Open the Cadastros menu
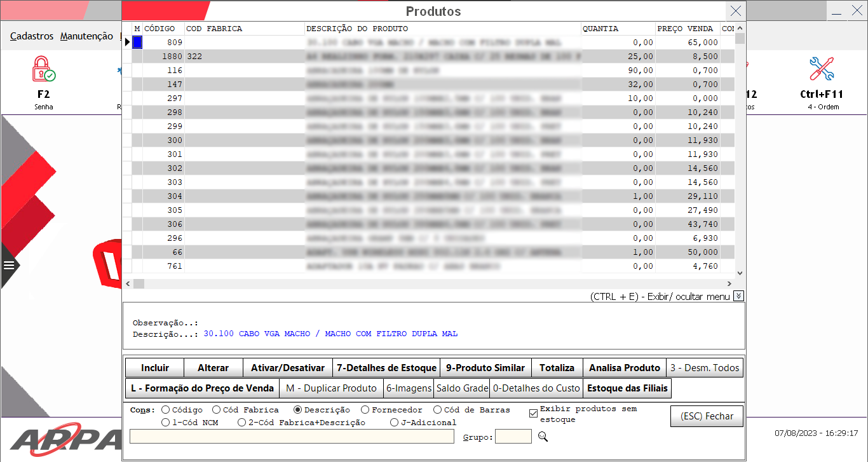Viewport: 868px width, 462px height. [32, 36]
